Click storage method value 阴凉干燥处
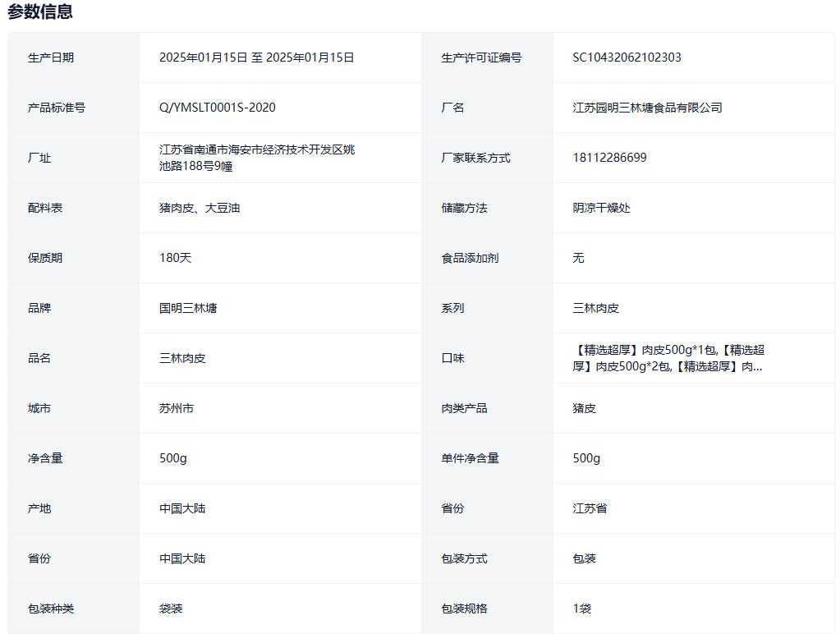The height and width of the screenshot is (634, 840). 601,208
